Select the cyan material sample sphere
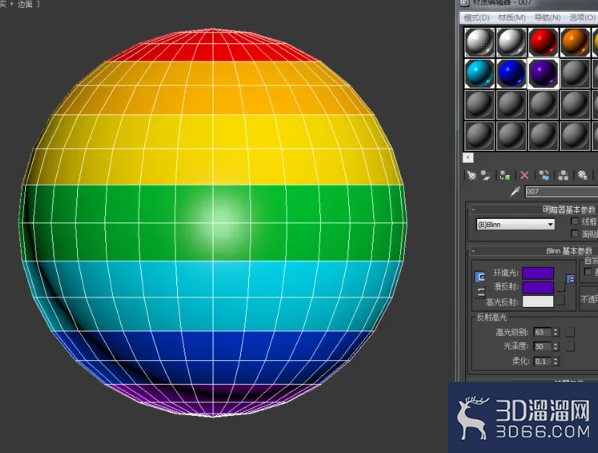The image size is (598, 453). pyautogui.click(x=479, y=73)
